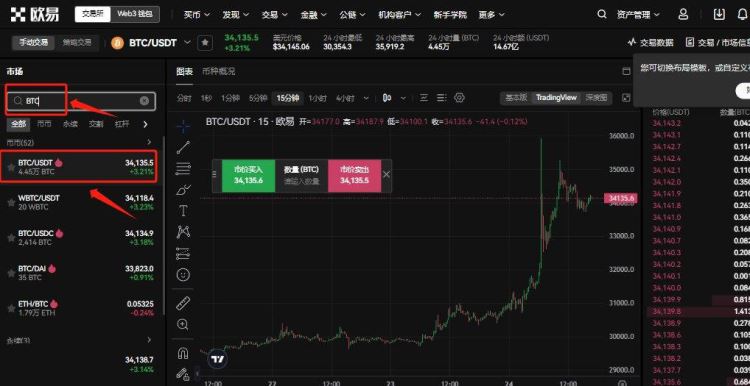The image size is (750, 386).
Task: Open the search magnifier in top bar
Action: pos(602,14)
